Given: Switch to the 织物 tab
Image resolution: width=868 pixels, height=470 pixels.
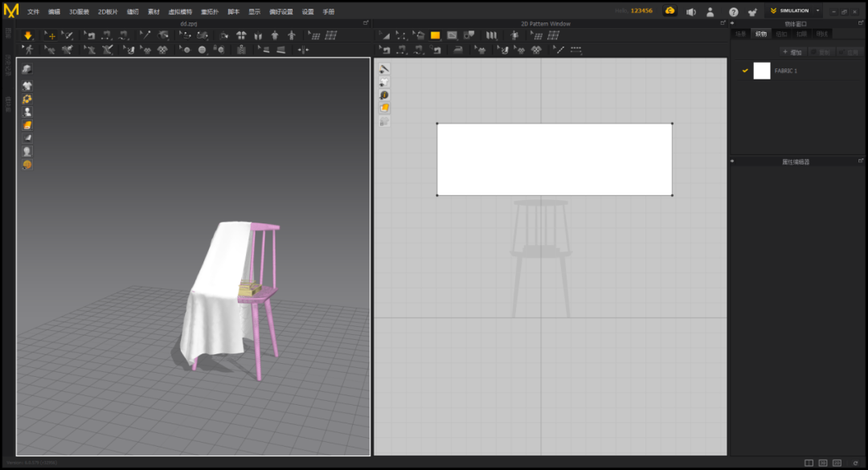Looking at the screenshot, I should pos(760,34).
